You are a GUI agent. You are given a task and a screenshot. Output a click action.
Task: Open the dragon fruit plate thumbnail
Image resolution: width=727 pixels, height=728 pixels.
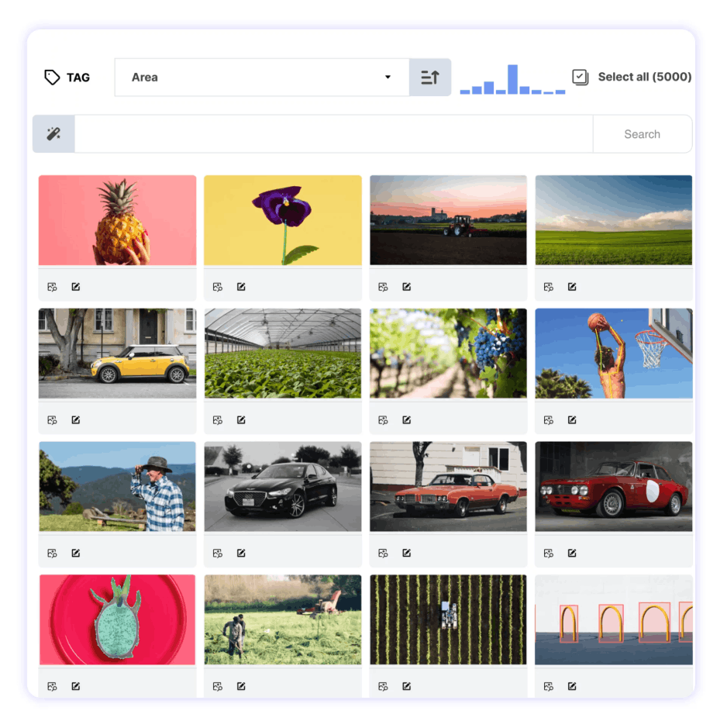(x=118, y=619)
